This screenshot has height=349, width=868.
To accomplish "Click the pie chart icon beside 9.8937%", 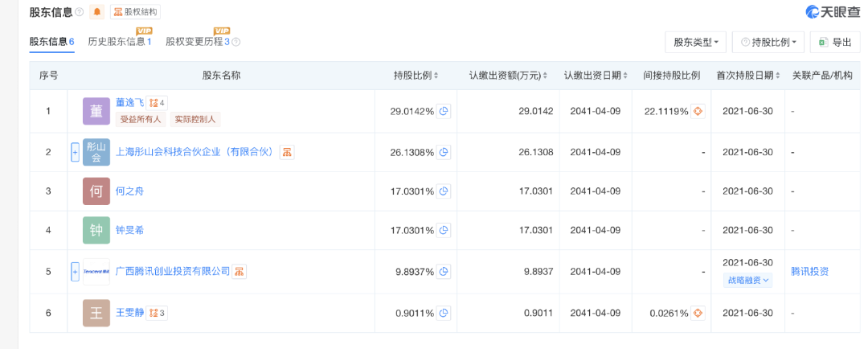I will pyautogui.click(x=444, y=272).
